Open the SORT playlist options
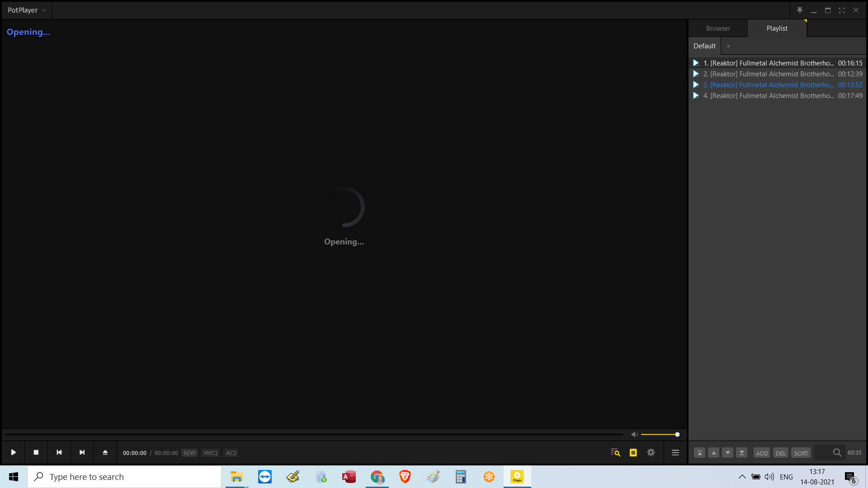 coord(801,453)
